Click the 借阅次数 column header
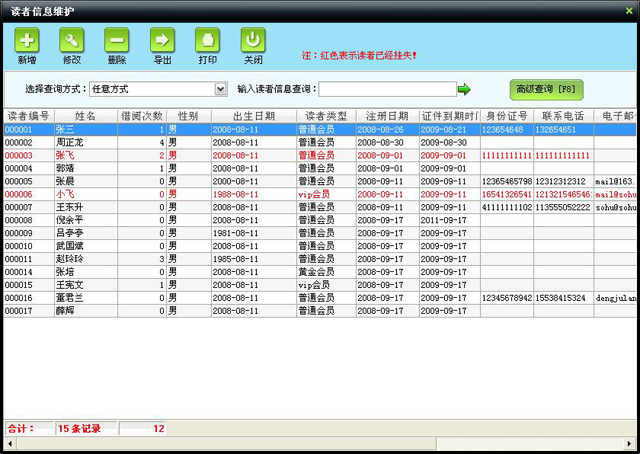 coord(141,116)
